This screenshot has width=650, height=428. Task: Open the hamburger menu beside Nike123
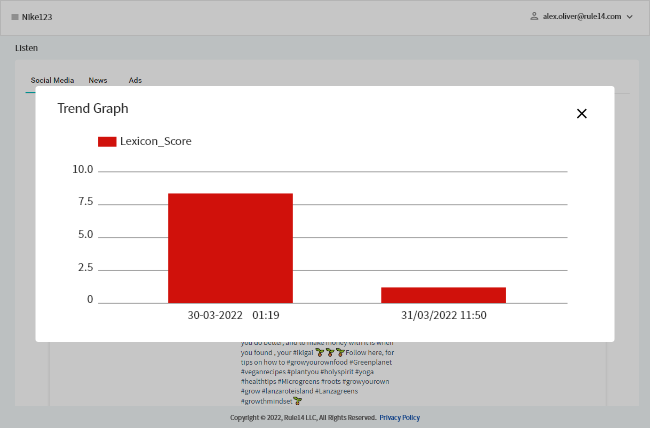[15, 17]
